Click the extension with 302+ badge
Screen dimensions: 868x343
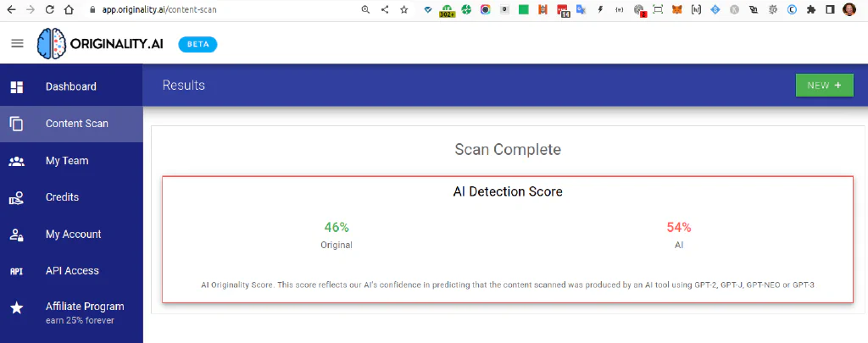tap(447, 10)
